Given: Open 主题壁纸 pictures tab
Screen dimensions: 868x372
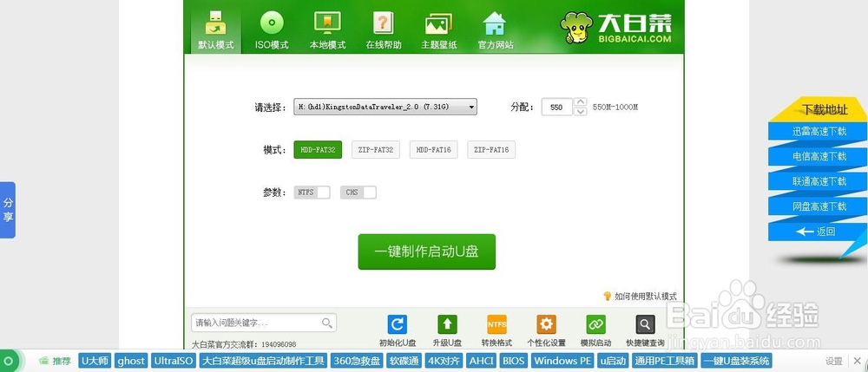Looking at the screenshot, I should (439, 29).
